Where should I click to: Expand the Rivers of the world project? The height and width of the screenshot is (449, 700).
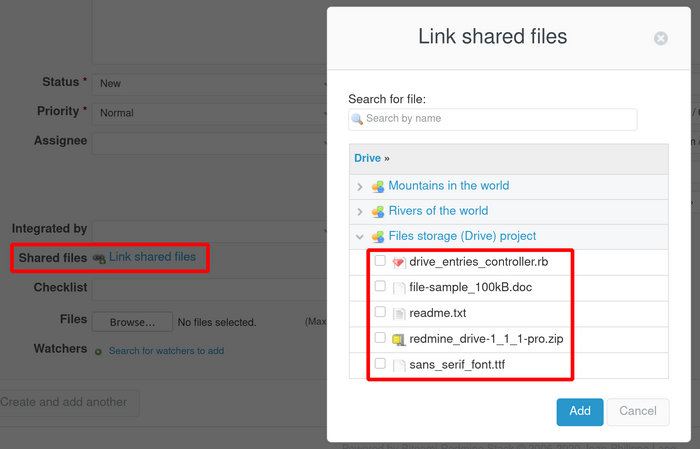pos(360,212)
